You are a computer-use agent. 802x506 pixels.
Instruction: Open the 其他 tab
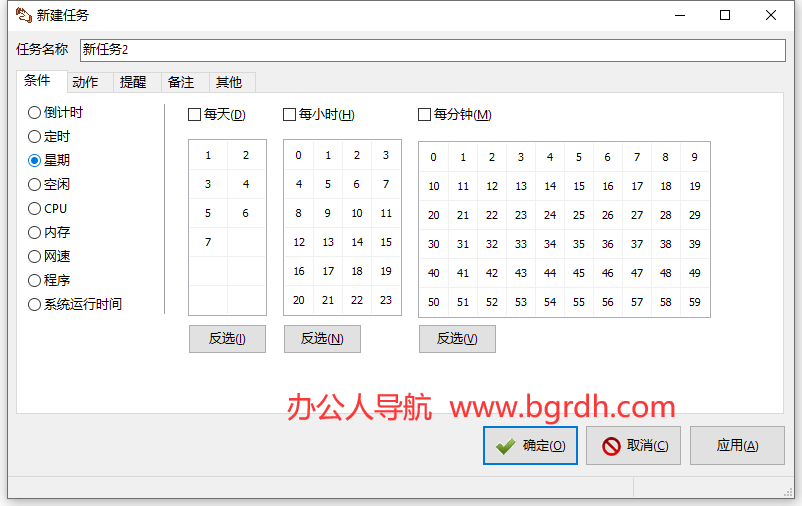229,82
